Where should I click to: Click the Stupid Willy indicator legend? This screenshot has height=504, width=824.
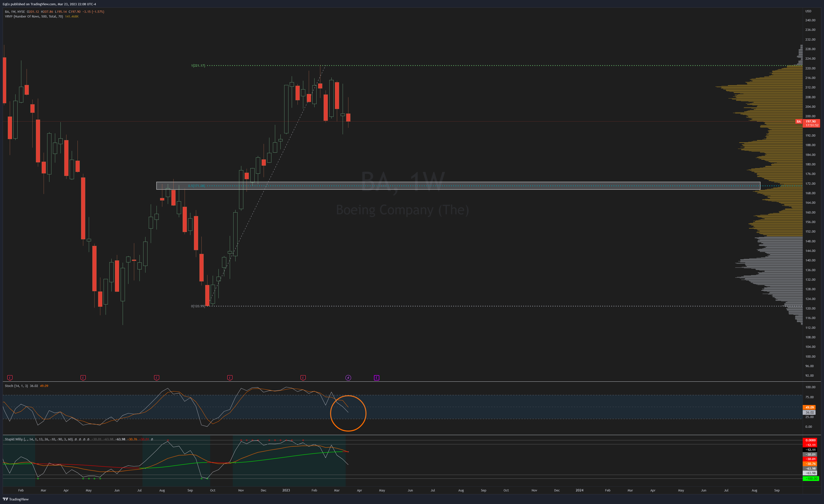38,439
